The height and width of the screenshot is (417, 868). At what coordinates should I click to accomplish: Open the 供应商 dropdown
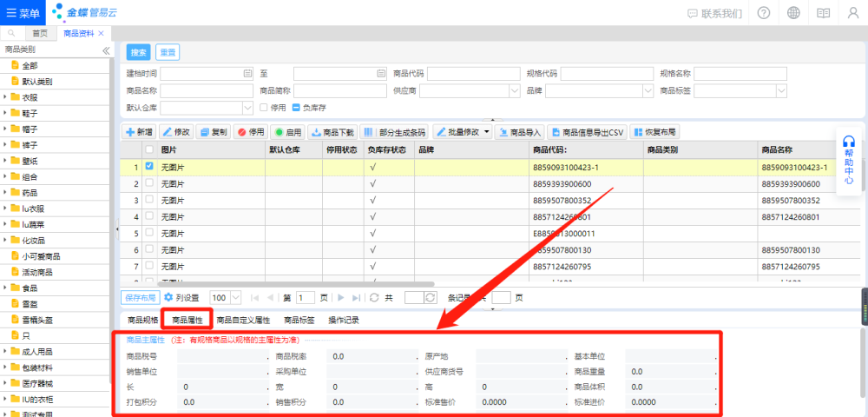click(x=514, y=91)
